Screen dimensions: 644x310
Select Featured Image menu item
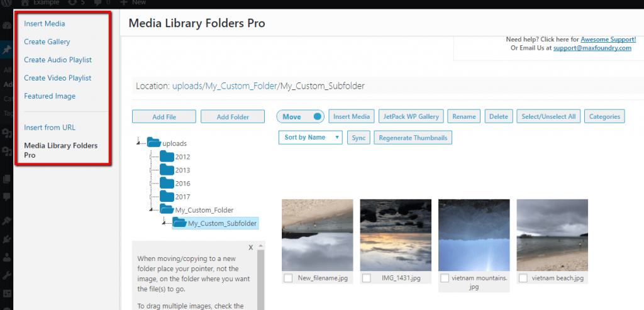click(50, 96)
